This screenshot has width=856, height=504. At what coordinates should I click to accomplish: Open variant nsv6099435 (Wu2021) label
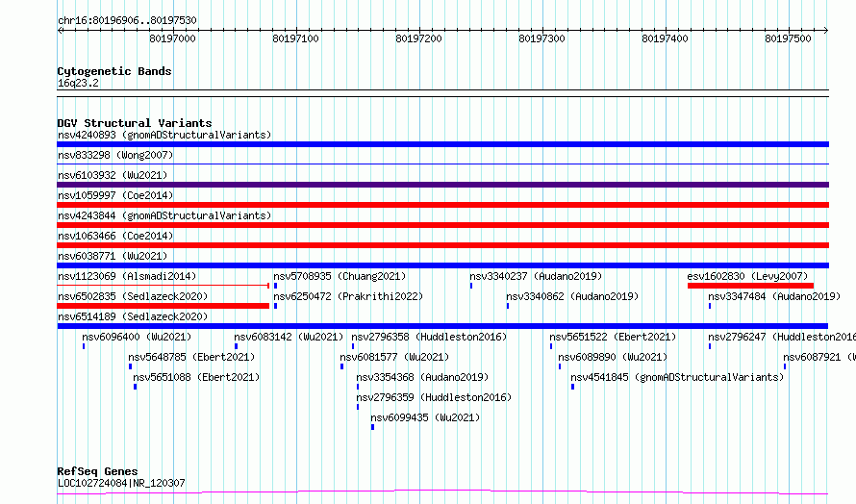tap(425, 417)
